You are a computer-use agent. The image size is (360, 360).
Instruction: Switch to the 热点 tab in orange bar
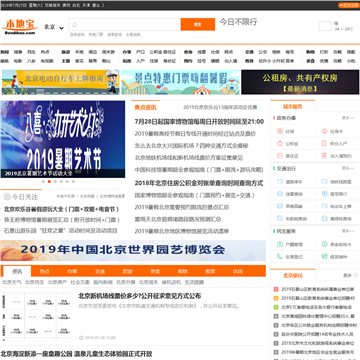(x=45, y=271)
